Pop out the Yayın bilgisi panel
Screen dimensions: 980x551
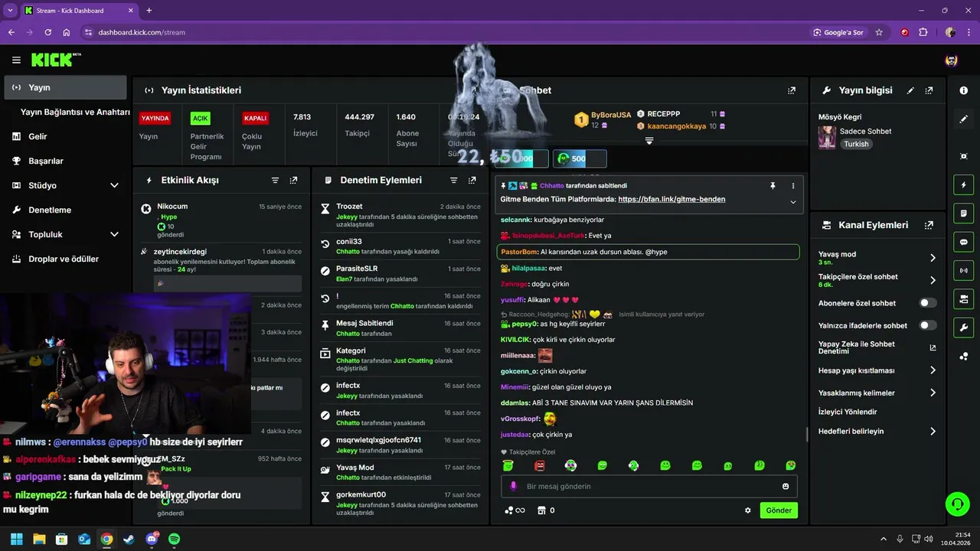929,90
